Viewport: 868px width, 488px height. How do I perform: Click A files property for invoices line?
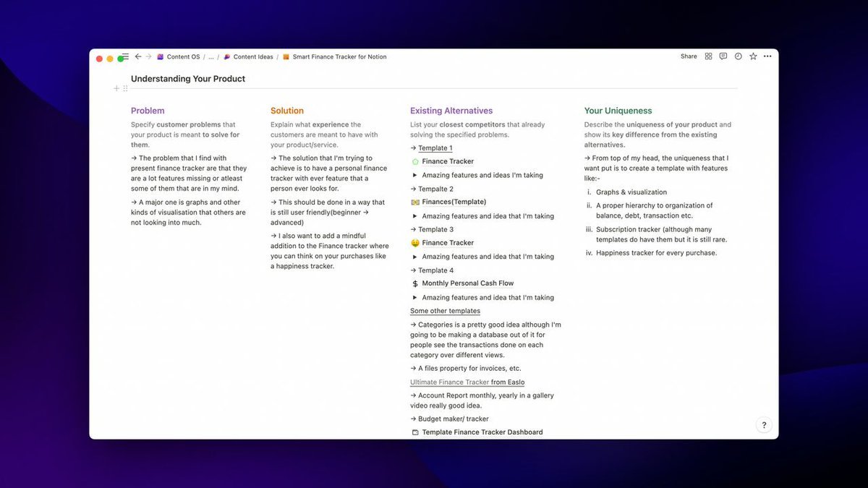pyautogui.click(x=465, y=368)
